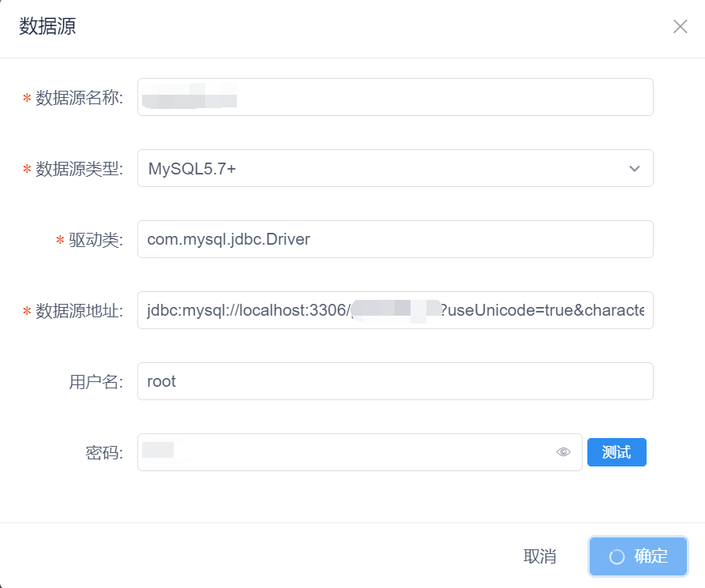Click the 数据源地址 JDBC URL field
The width and height of the screenshot is (705, 588).
tap(396, 310)
